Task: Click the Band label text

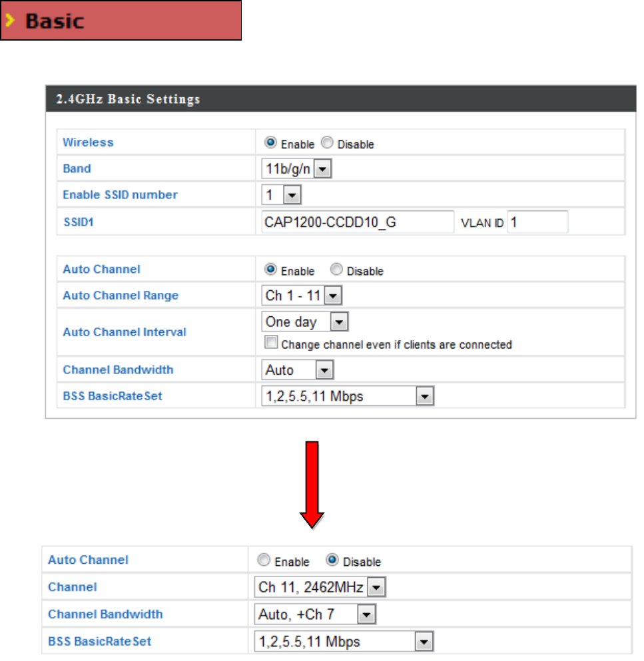Action: click(77, 168)
